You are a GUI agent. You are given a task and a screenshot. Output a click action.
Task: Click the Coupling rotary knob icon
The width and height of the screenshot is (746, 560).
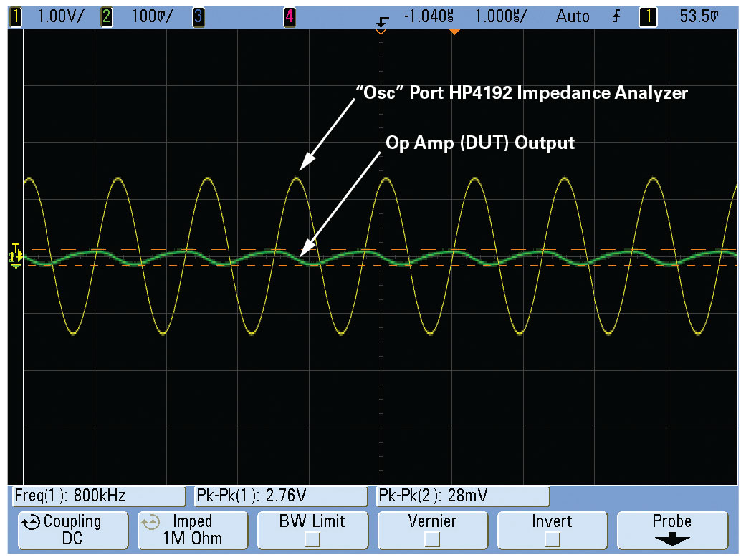pyautogui.click(x=30, y=523)
